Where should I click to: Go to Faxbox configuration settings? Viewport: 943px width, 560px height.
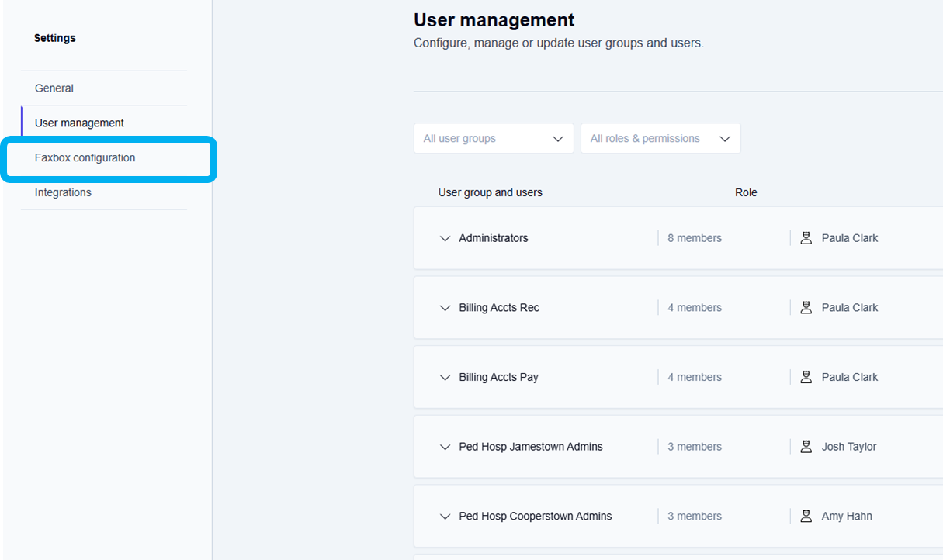[85, 158]
